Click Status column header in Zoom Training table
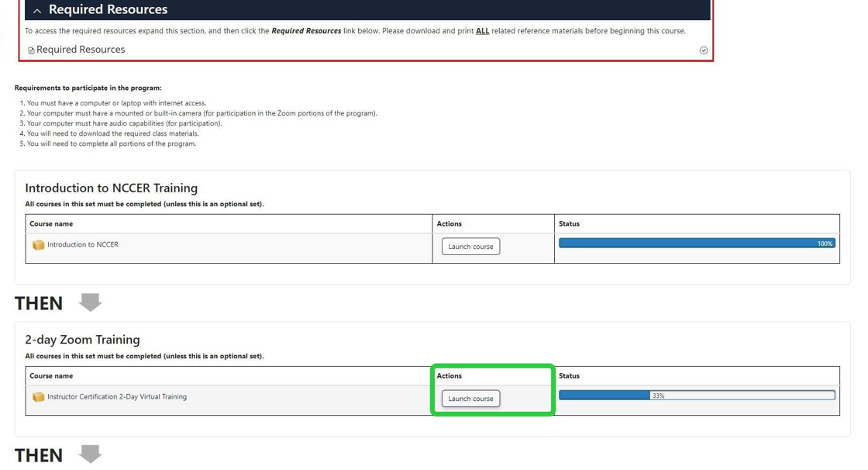Viewport: 868px width, 470px height. coord(569,376)
